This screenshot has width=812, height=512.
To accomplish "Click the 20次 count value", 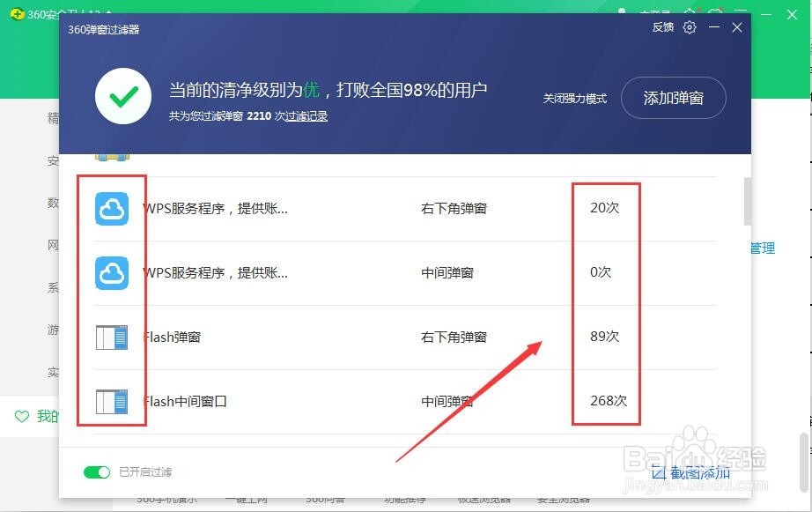I will pos(605,208).
